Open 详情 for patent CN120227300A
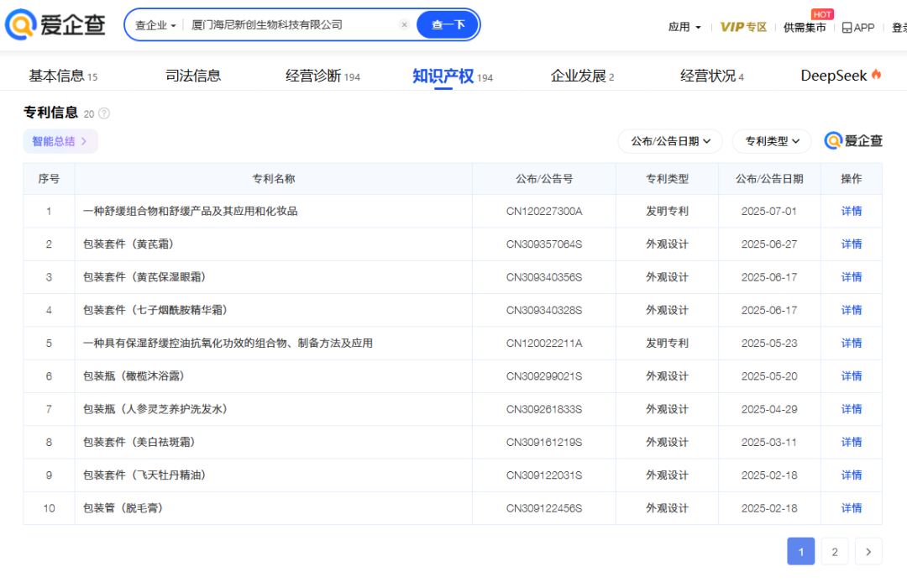The width and height of the screenshot is (907, 588). point(851,211)
